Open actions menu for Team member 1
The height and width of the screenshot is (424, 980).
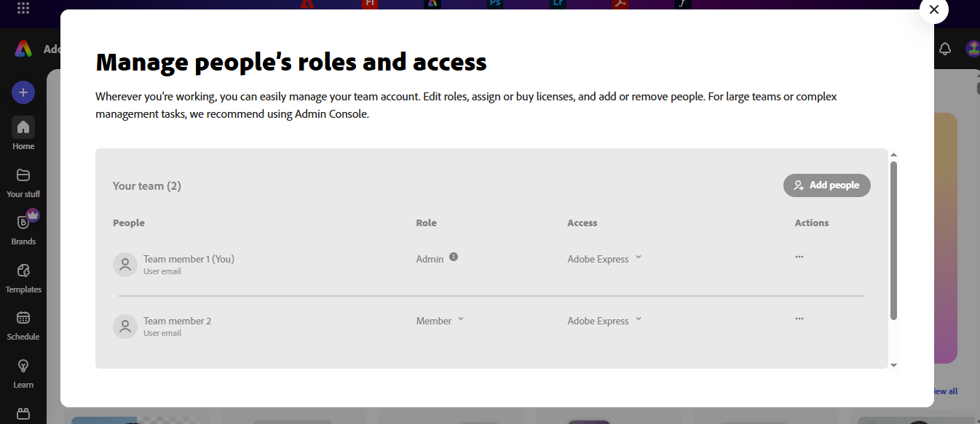799,256
